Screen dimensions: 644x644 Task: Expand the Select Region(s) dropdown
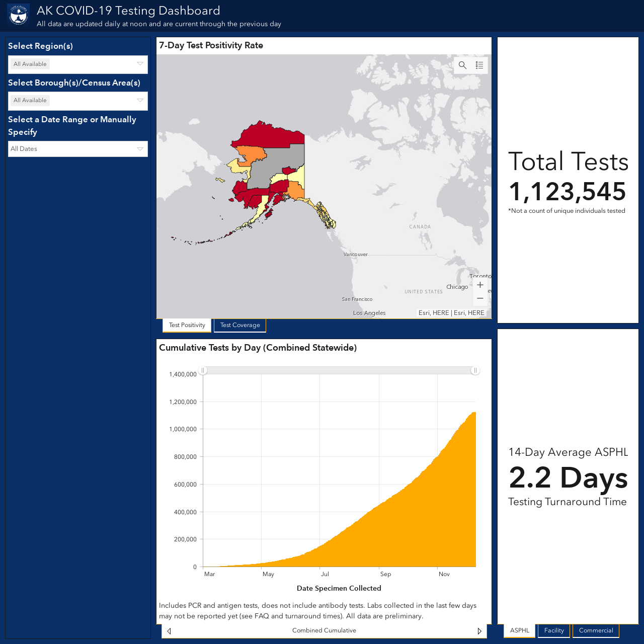pos(78,64)
